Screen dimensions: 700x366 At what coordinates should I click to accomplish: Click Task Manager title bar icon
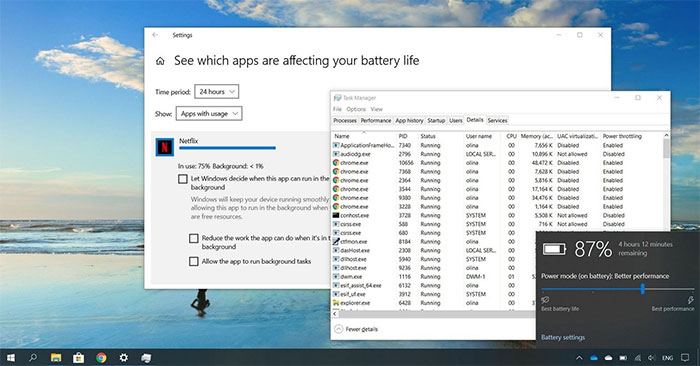pyautogui.click(x=338, y=98)
